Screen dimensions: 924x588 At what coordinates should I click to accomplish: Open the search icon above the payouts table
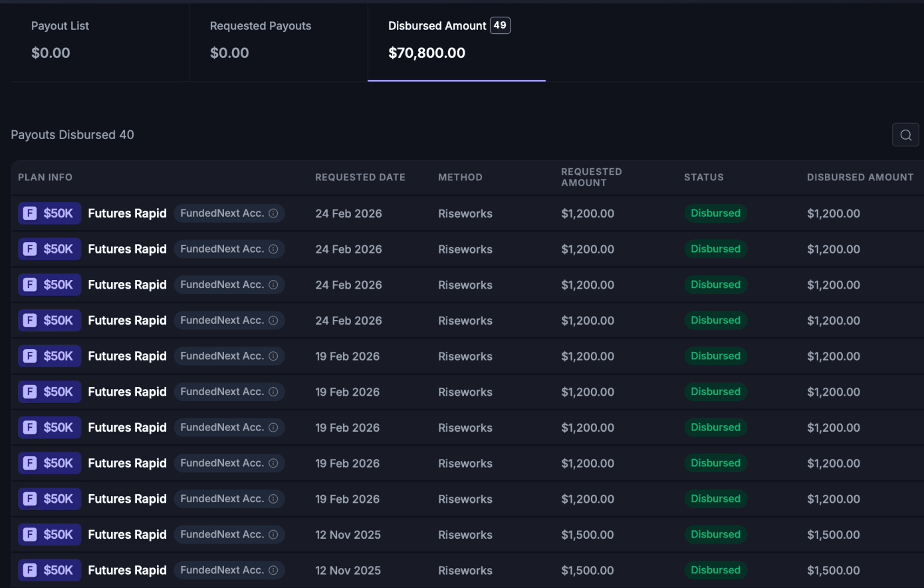point(905,135)
